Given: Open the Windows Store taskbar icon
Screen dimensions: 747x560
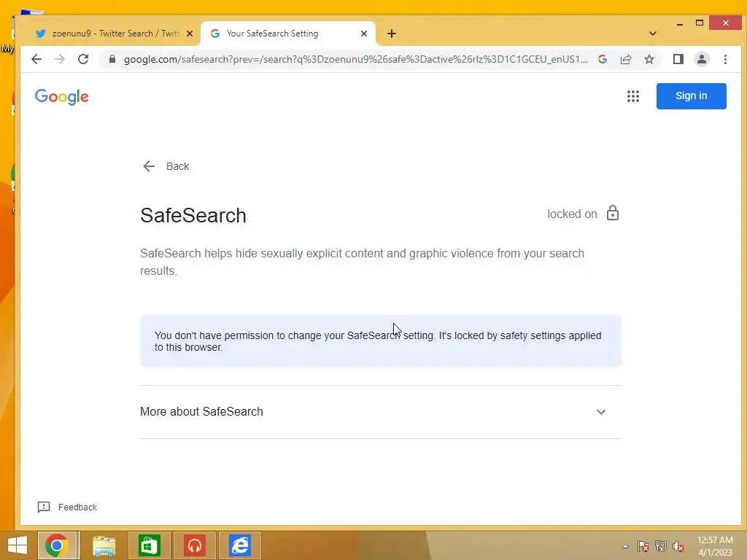Looking at the screenshot, I should (x=149, y=545).
